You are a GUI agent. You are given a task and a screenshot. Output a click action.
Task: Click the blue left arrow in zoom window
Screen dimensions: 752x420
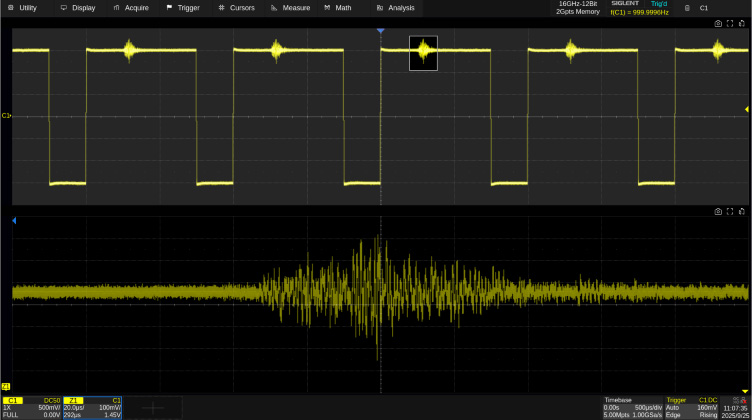click(14, 221)
